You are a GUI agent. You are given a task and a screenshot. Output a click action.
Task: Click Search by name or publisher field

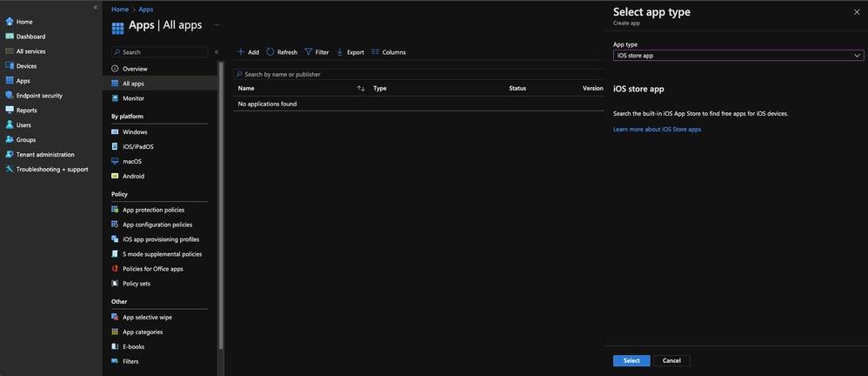418,74
